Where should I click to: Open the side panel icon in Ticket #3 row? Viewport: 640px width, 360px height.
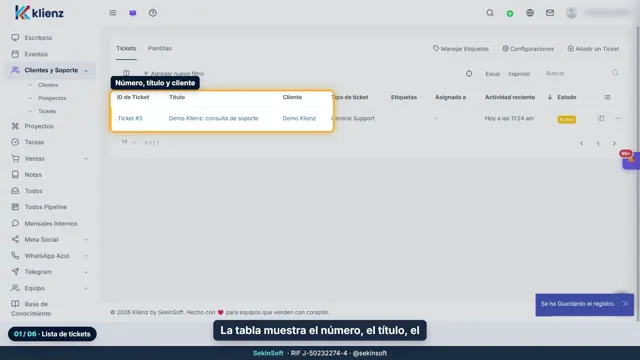pyautogui.click(x=601, y=118)
